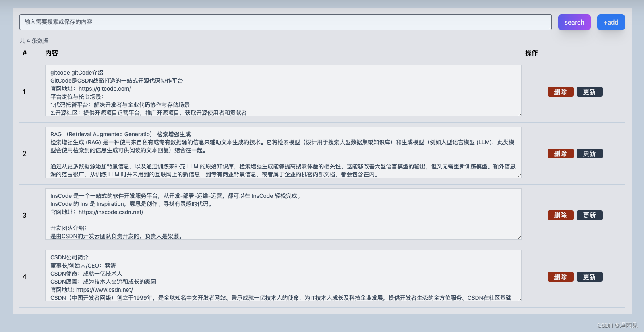The width and height of the screenshot is (644, 332).
Task: Click the 开发团队介绍 line
Action: [x=68, y=228]
